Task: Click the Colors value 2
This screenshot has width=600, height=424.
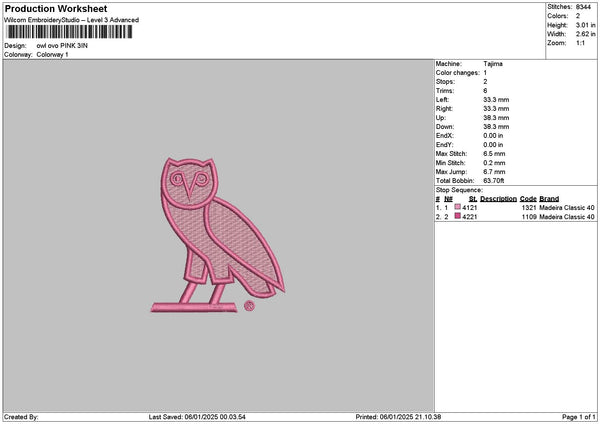Action: (578, 16)
